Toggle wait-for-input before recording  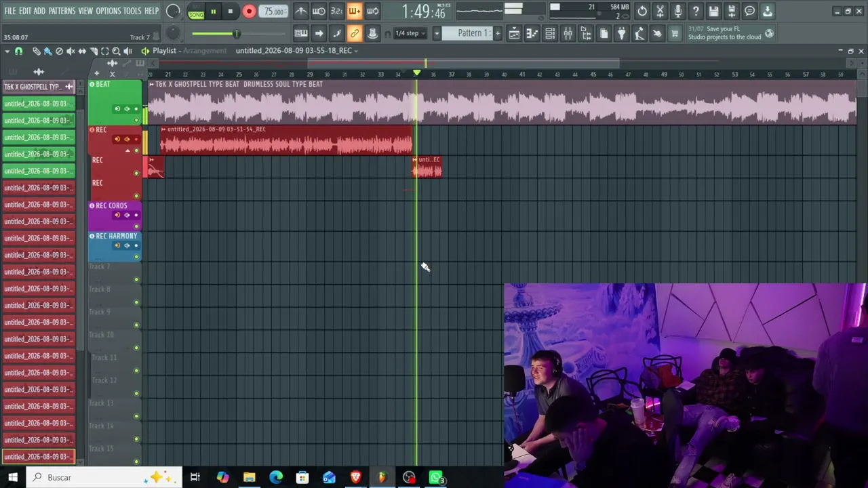(319, 12)
